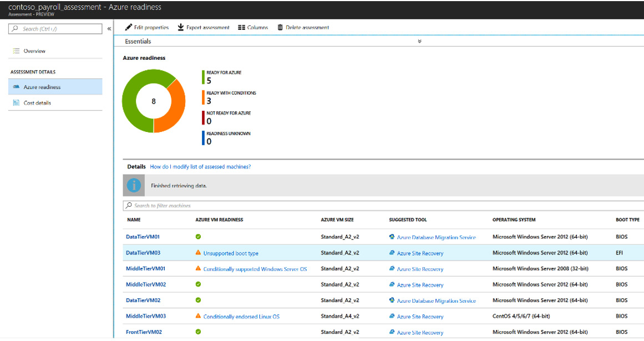Sort by the NAME column header
The image size is (644, 341).
[134, 220]
